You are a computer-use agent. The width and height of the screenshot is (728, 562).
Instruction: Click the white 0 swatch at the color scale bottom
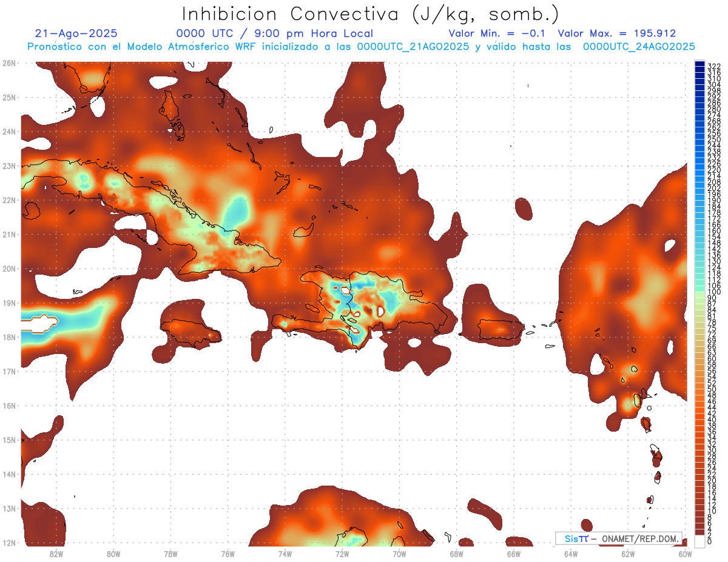(699, 542)
